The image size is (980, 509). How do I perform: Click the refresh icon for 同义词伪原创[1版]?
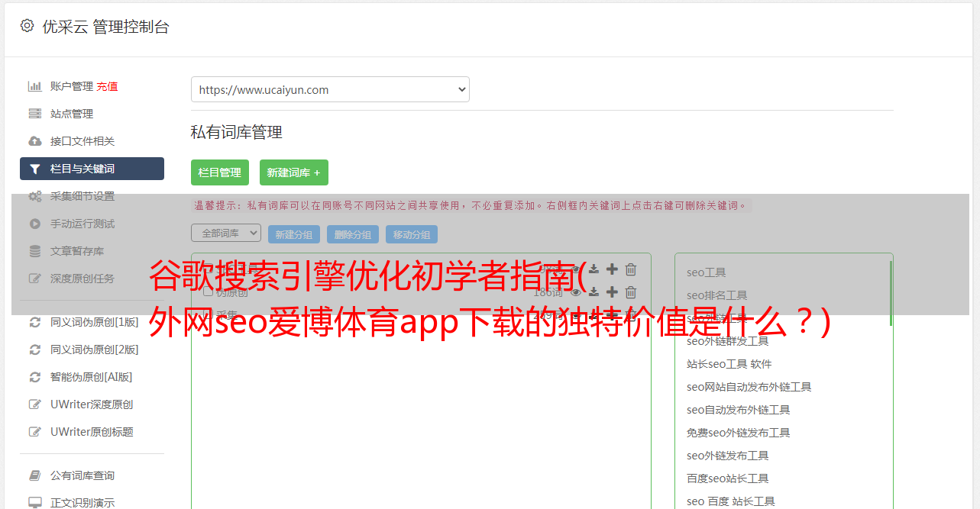point(35,322)
